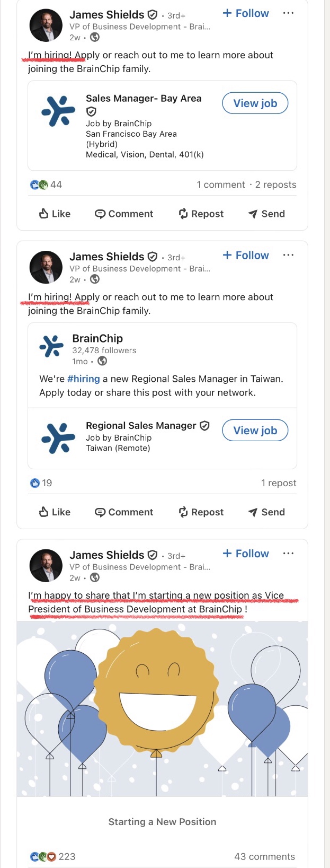The width and height of the screenshot is (330, 868).
Task: Repost the Sales Manager Bay Area post
Action: tap(201, 214)
